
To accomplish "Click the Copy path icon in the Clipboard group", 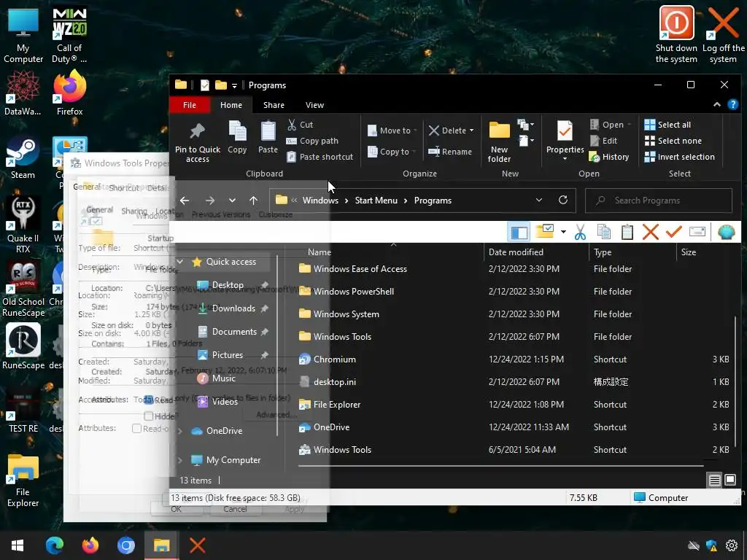I will click(x=291, y=141).
